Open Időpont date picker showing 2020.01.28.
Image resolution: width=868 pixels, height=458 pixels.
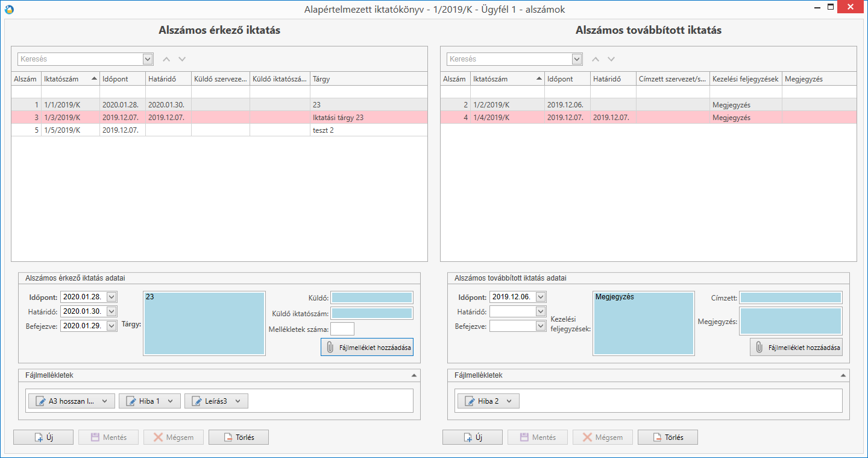[112, 297]
